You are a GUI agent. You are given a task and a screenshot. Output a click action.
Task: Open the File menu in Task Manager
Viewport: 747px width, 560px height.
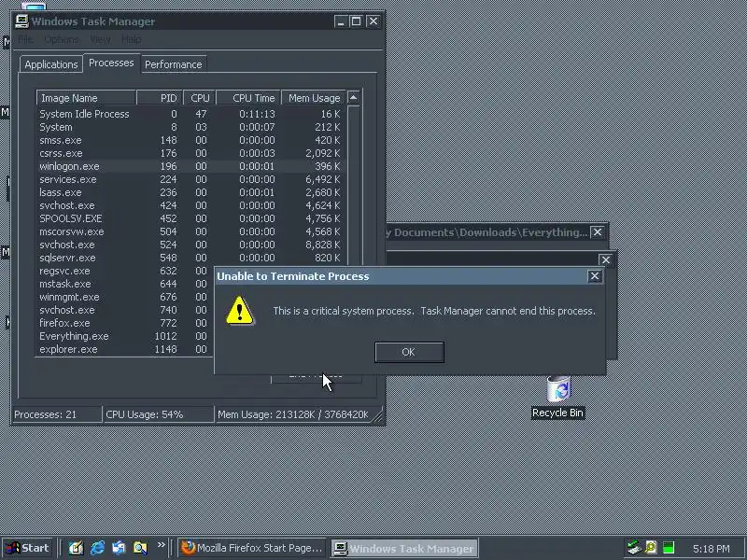click(x=26, y=39)
